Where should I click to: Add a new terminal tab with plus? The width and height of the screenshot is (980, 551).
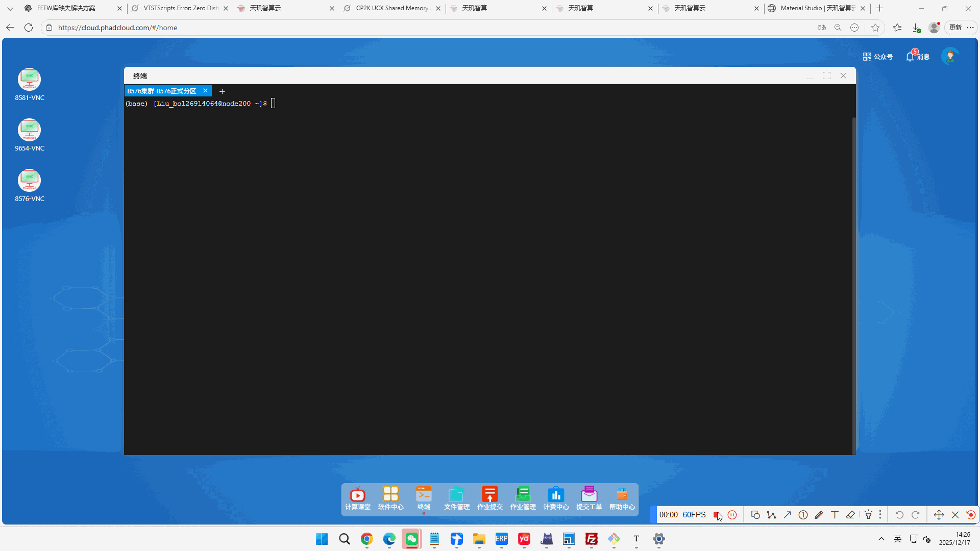coord(222,91)
